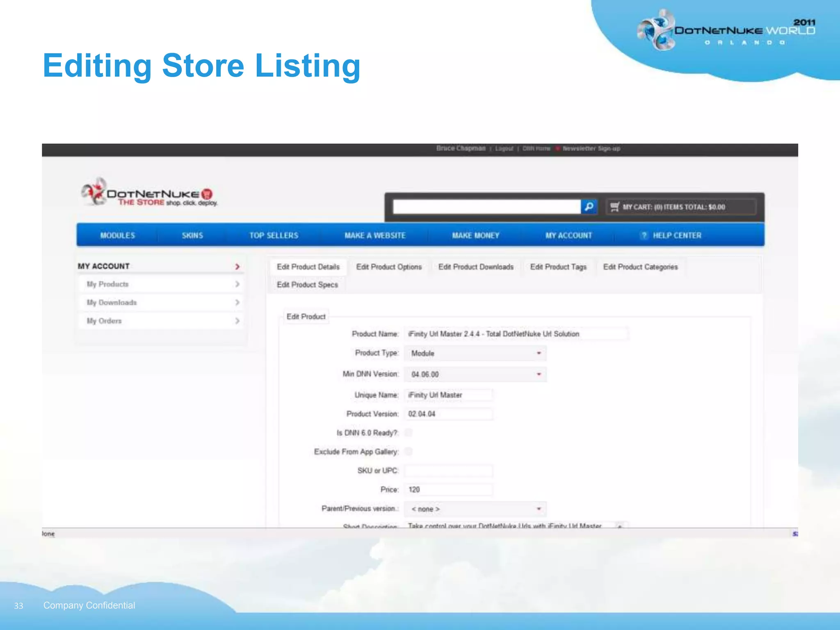Click the arrow beside My Products
Image resolution: width=840 pixels, height=630 pixels.
click(x=237, y=284)
